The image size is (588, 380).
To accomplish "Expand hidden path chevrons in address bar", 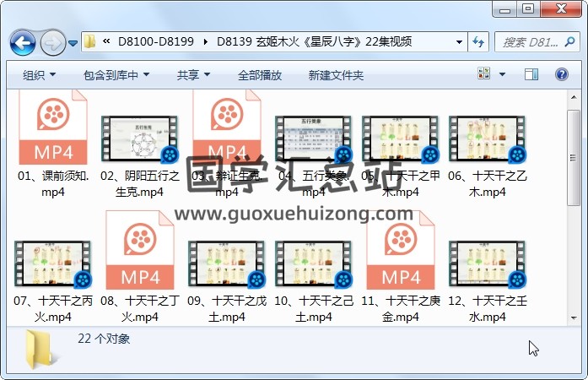I will point(106,41).
